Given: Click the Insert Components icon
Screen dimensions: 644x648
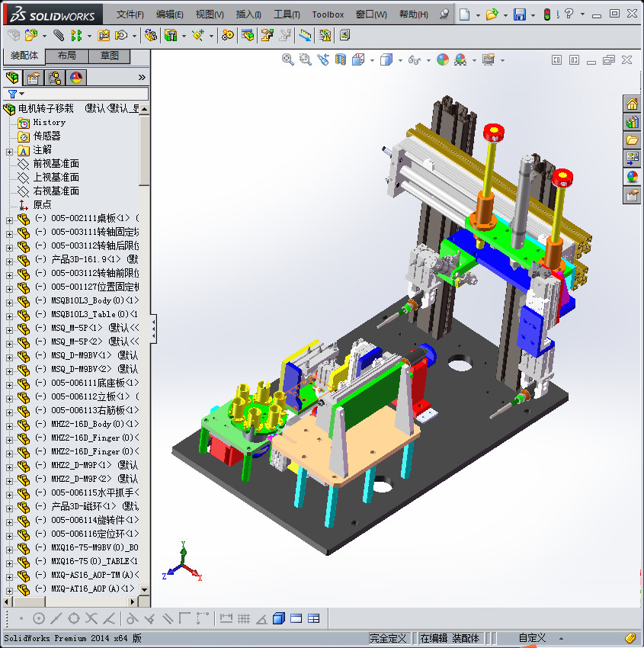Looking at the screenshot, I should point(31,35).
